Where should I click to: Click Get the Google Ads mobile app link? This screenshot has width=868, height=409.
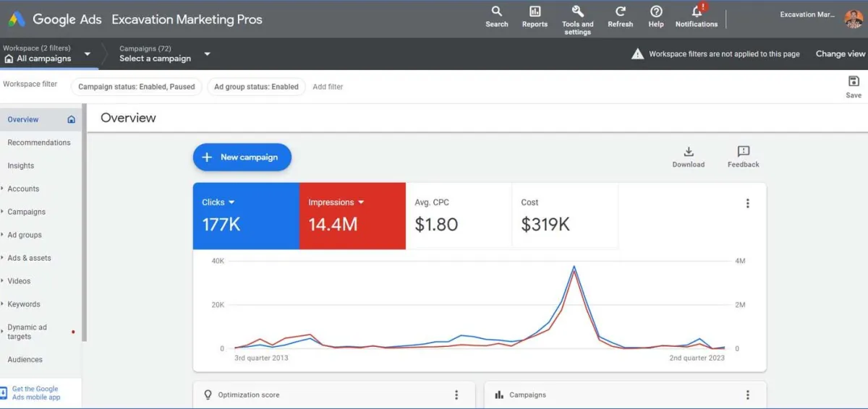(x=36, y=393)
